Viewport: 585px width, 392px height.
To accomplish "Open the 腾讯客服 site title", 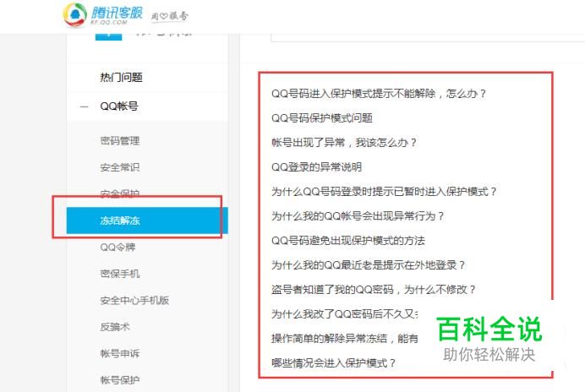I will (x=117, y=13).
